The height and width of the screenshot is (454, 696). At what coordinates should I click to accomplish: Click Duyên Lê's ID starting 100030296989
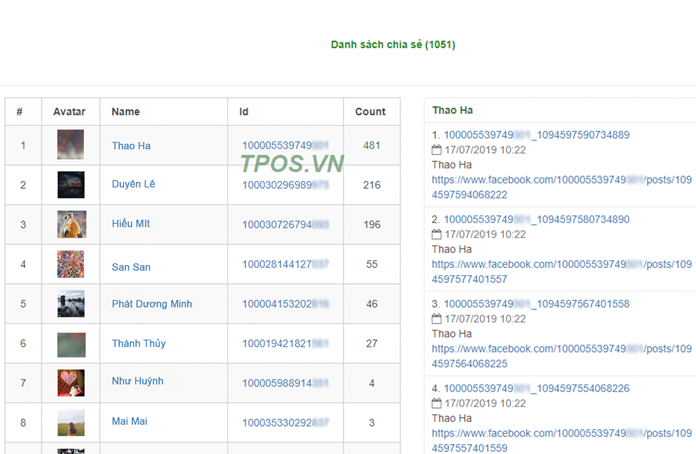(x=285, y=185)
